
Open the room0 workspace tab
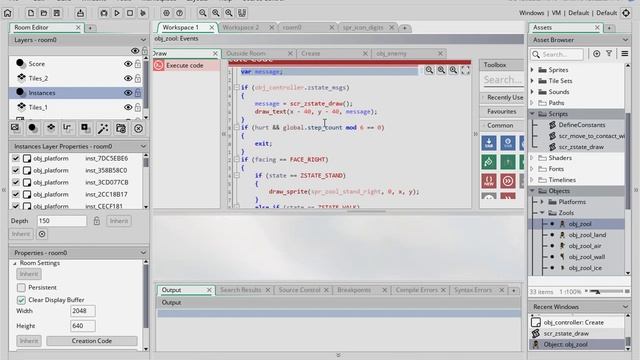point(292,27)
